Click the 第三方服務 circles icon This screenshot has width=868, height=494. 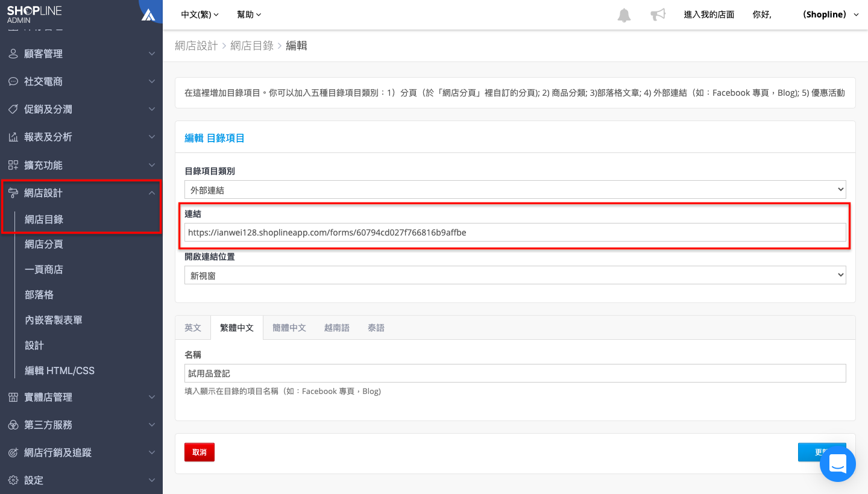point(13,425)
